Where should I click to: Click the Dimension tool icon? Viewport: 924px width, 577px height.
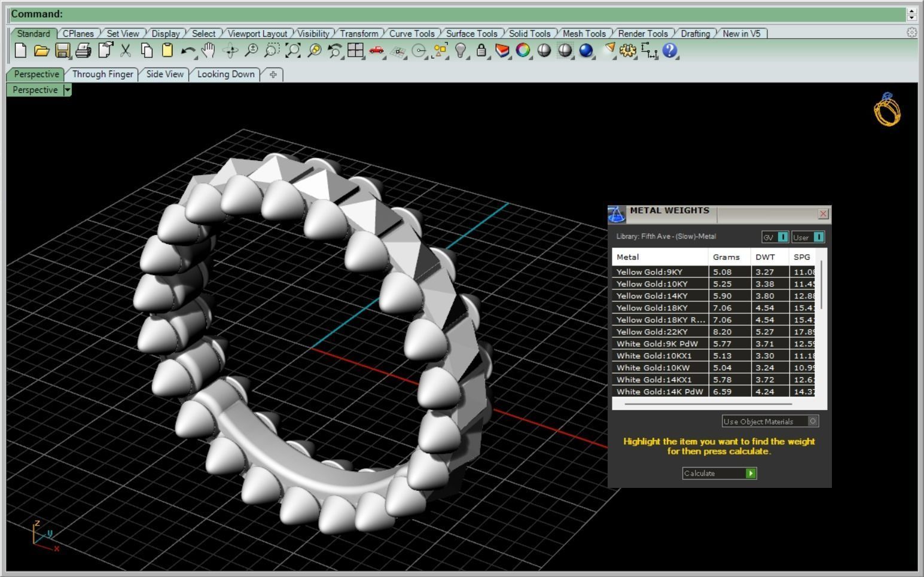coord(649,51)
